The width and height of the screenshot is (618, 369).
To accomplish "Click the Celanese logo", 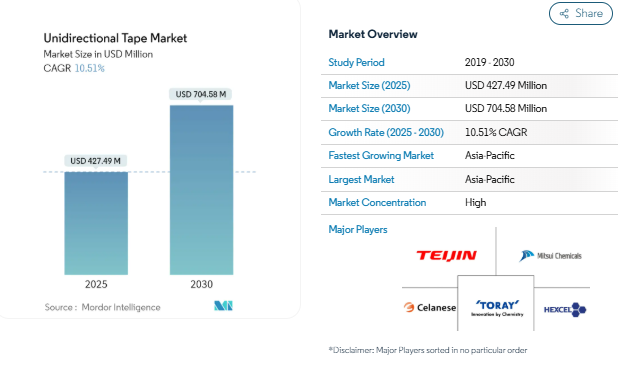I will (430, 308).
